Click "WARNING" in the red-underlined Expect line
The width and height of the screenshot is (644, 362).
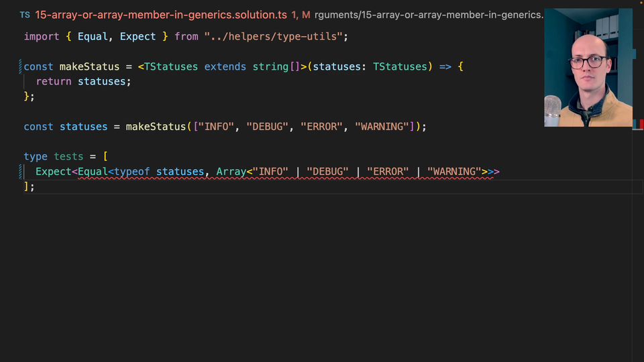[453, 172]
